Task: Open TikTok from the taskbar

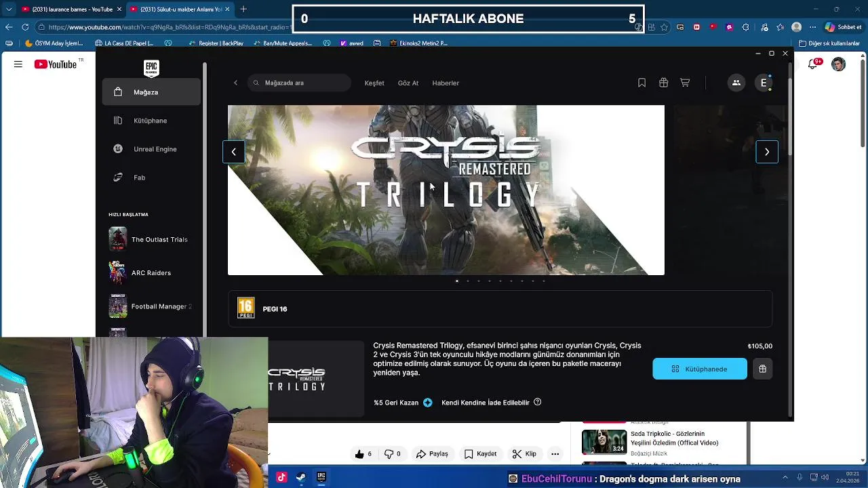Action: tap(281, 477)
